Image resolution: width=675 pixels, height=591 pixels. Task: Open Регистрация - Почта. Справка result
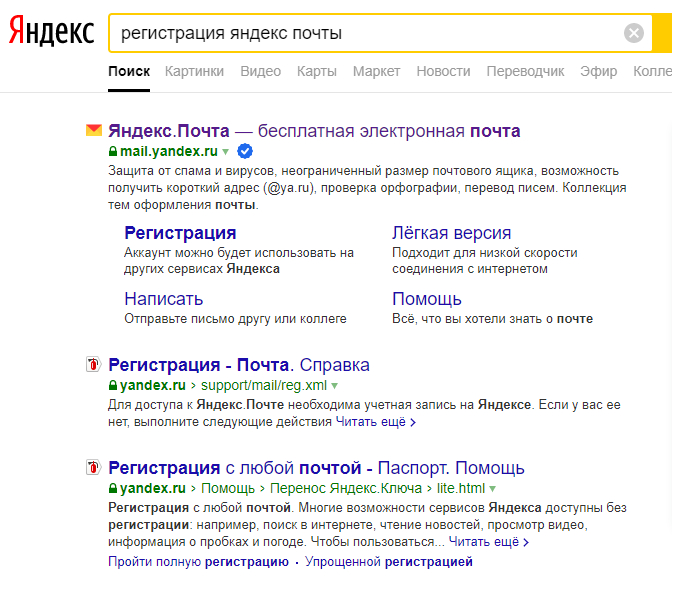239,365
